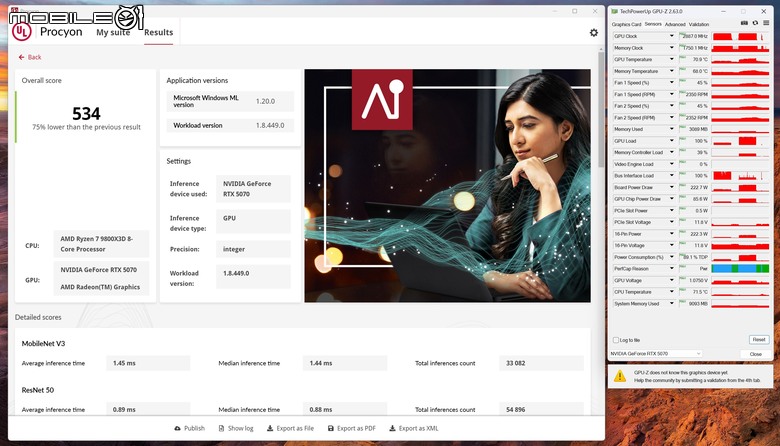
Task: Click GPU Clock value 2887.0 MHz
Action: 694,36
